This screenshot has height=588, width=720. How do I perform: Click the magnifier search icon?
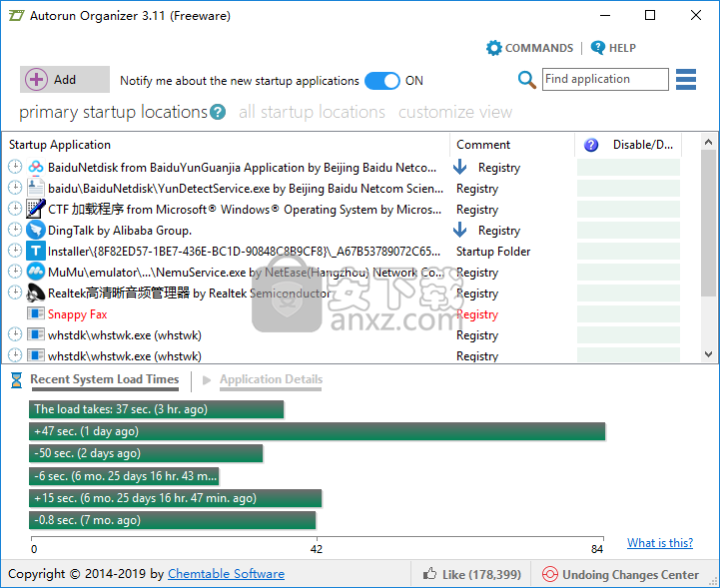pyautogui.click(x=526, y=80)
